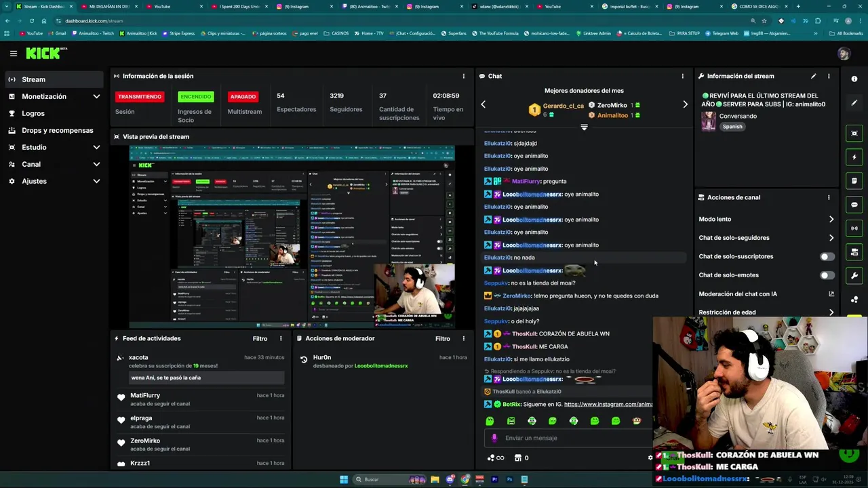Open Chat de solo-seguidores options
This screenshot has width=868, height=488.
pyautogui.click(x=767, y=238)
